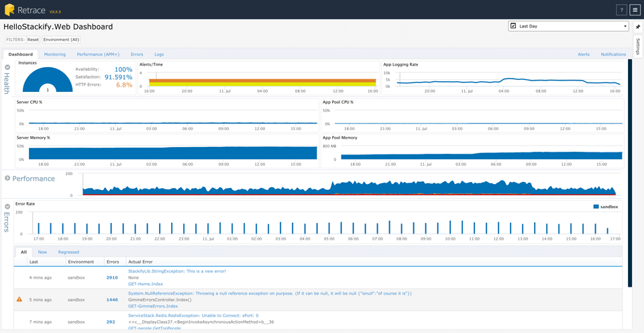Open the Environment (All) filter
Image resolution: width=644 pixels, height=333 pixels.
tap(62, 40)
